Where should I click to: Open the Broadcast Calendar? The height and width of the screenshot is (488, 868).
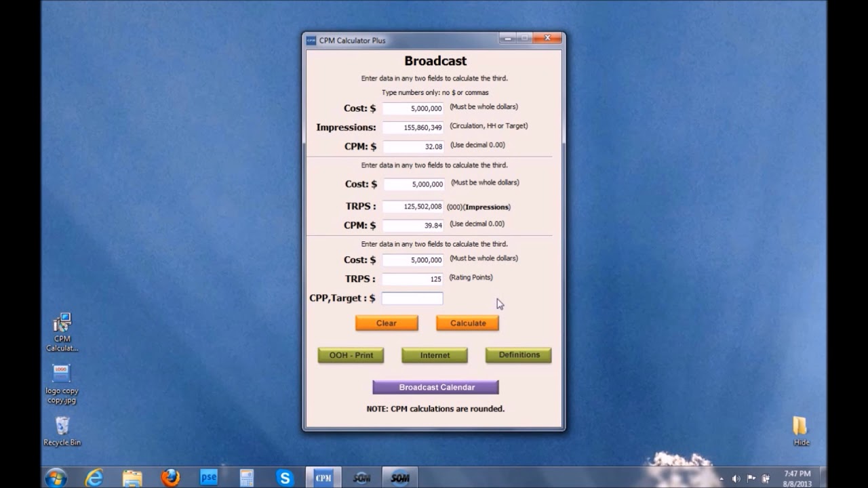coord(435,388)
